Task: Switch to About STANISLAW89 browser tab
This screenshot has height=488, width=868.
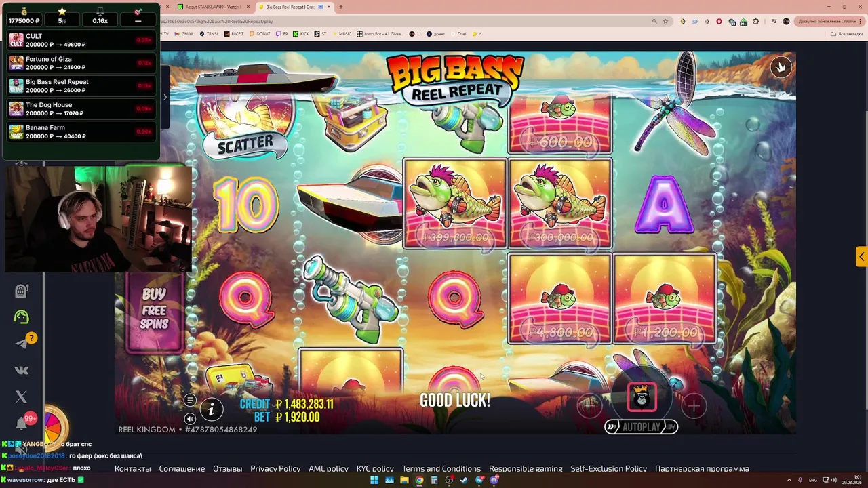Action: pyautogui.click(x=213, y=7)
